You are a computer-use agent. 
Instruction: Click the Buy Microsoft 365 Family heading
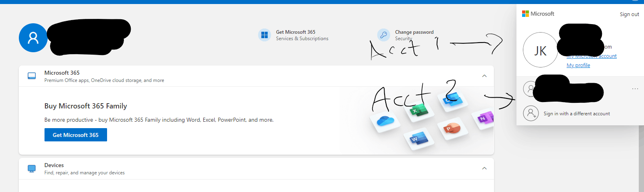tap(86, 106)
